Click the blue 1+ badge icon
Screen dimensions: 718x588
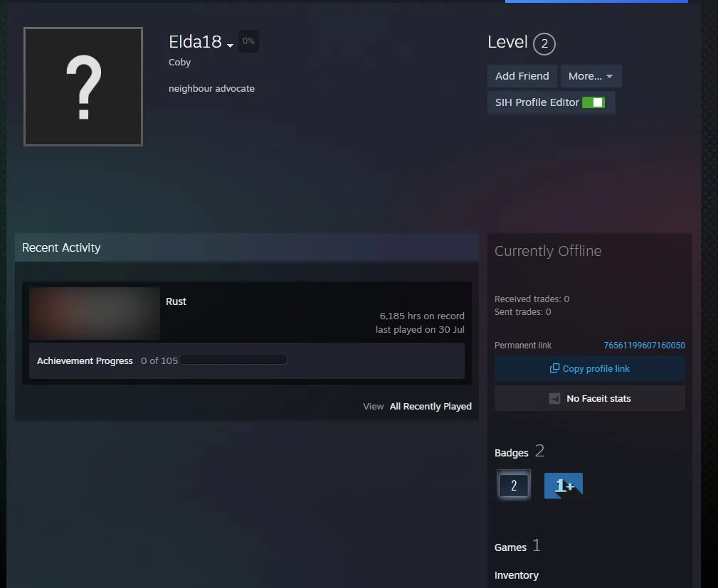(x=564, y=486)
